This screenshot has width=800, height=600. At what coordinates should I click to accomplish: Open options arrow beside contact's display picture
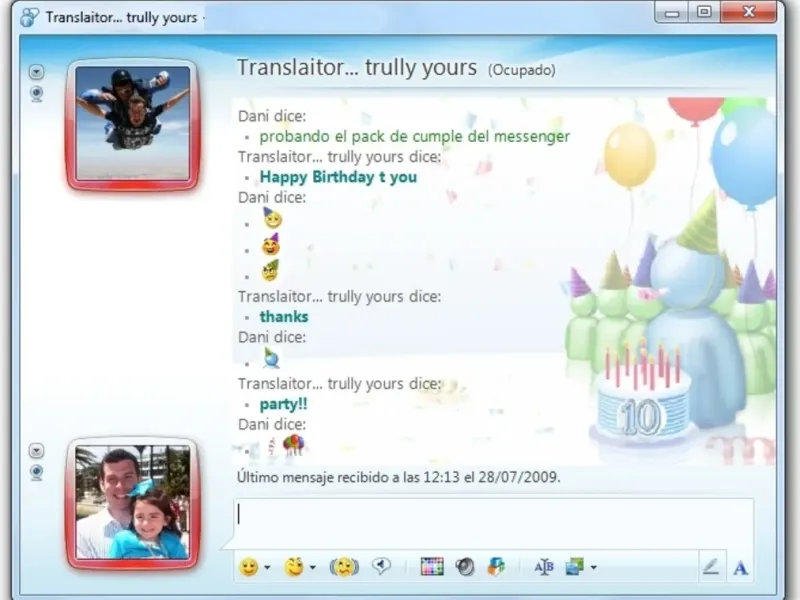pyautogui.click(x=36, y=72)
